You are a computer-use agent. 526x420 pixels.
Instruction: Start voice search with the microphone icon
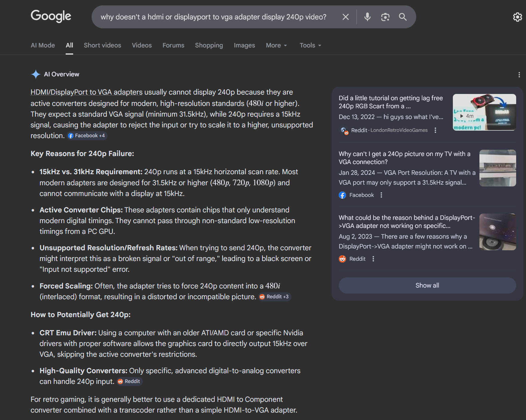(x=367, y=17)
